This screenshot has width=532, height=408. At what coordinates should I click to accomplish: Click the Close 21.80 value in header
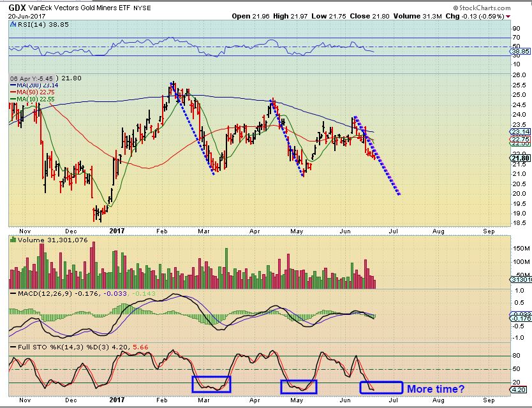[x=369, y=16]
